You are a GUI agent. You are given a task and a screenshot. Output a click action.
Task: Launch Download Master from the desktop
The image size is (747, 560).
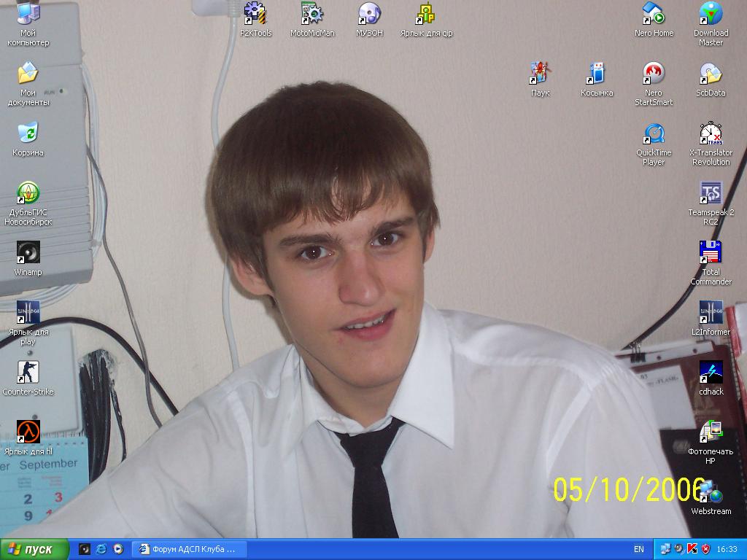click(711, 14)
